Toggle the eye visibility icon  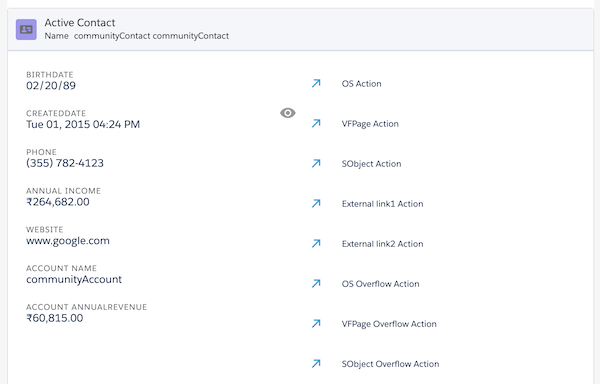click(288, 113)
